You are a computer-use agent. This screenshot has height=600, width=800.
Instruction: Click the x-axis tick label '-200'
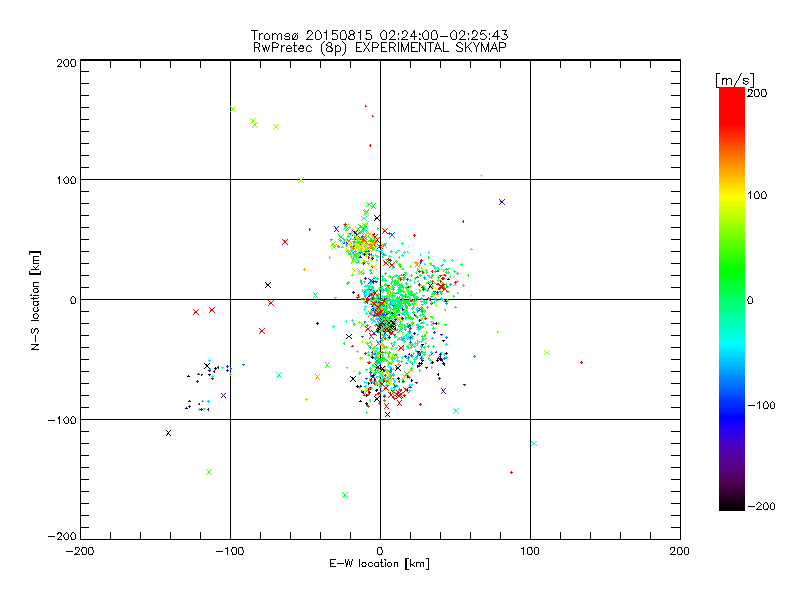[80, 551]
